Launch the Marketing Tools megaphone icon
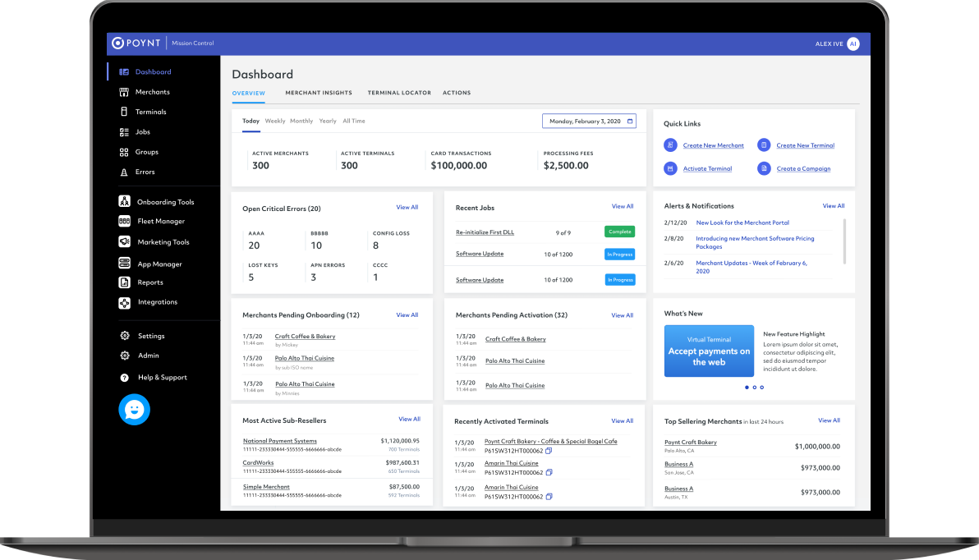The image size is (979, 560). click(124, 241)
